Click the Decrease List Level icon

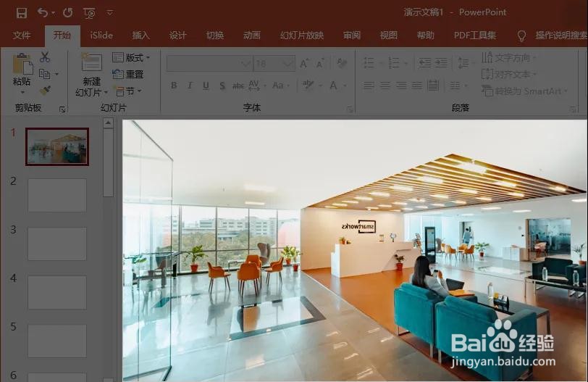[x=424, y=63]
